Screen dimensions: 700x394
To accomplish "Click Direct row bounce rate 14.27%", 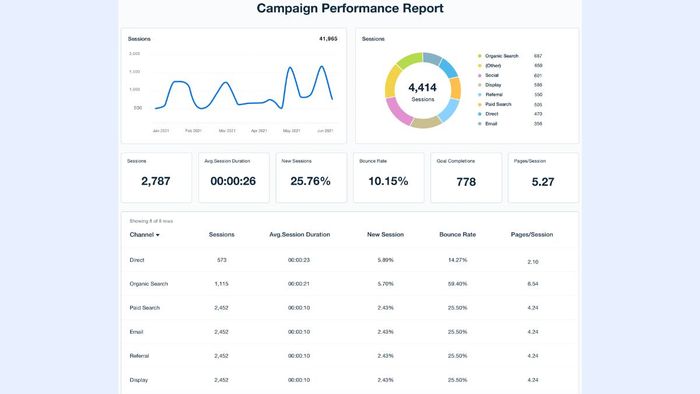I will click(458, 260).
